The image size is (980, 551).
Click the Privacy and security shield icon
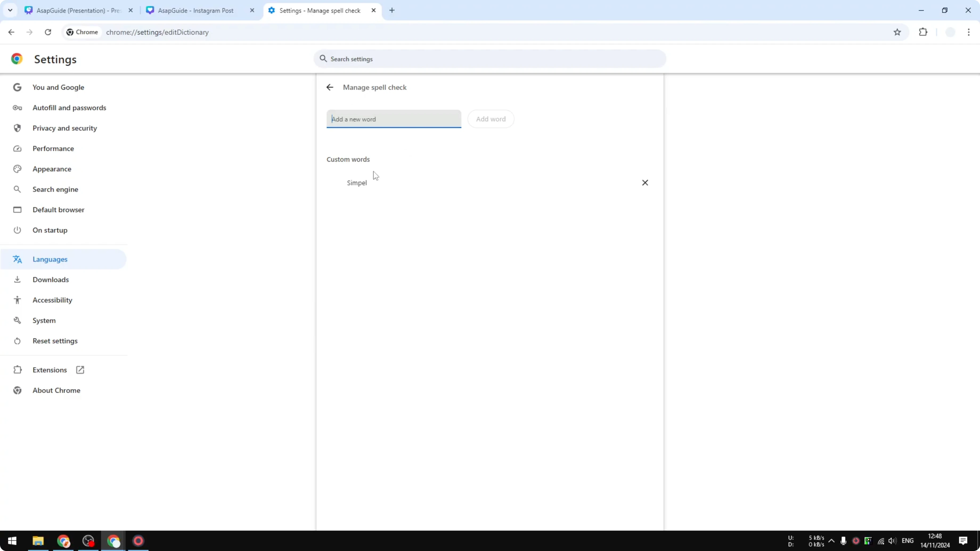[x=18, y=128]
